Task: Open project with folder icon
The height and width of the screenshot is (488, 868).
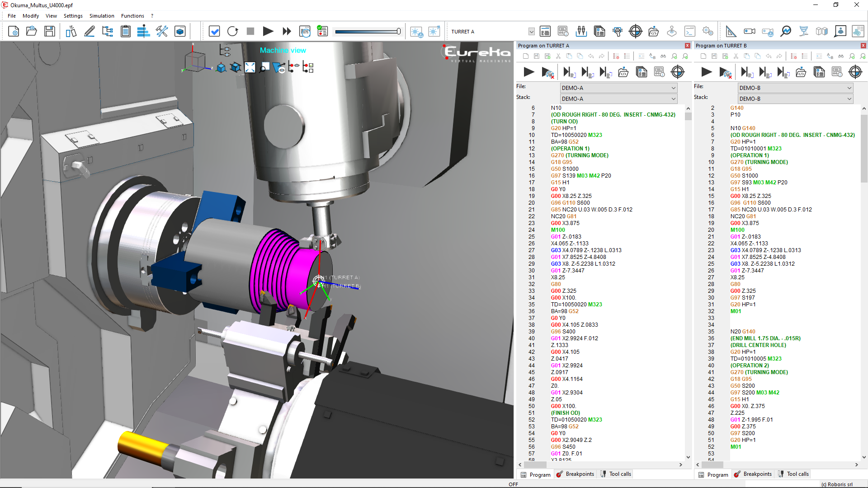Action: coord(31,31)
